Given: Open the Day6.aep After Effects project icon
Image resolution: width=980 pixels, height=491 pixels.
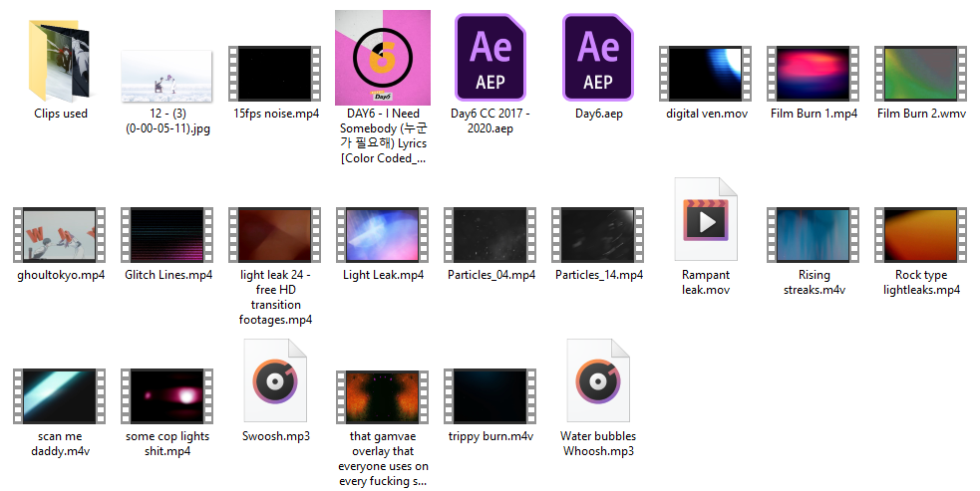Looking at the screenshot, I should pyautogui.click(x=598, y=58).
